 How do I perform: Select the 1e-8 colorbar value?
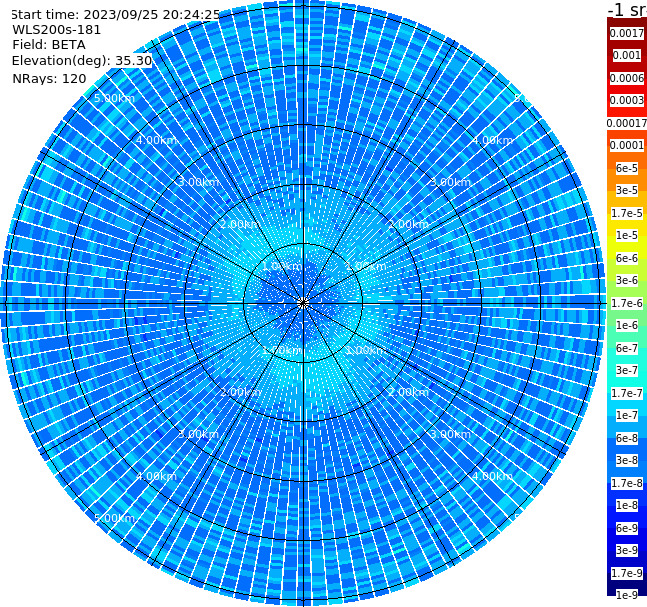tap(627, 505)
